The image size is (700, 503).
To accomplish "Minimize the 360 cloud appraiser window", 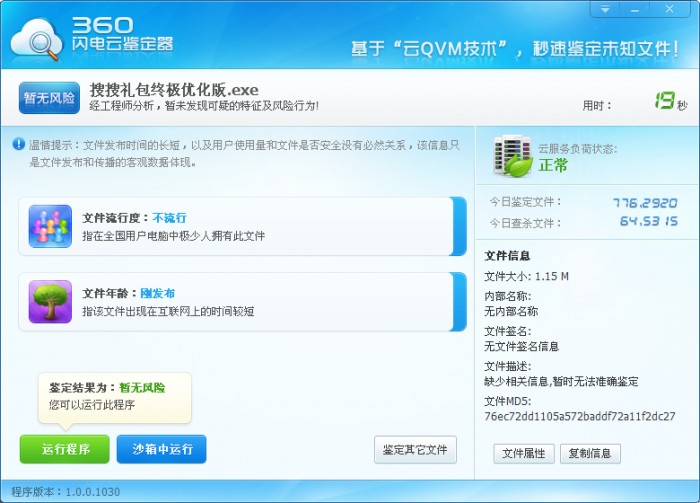I will 635,9.
